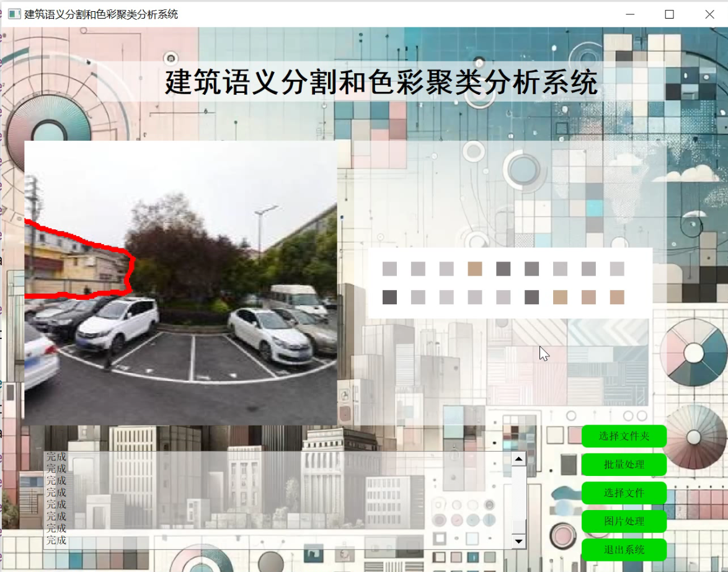Screen dimensions: 728x572
Task: Minimize the analysis system window
Action: [x=629, y=14]
